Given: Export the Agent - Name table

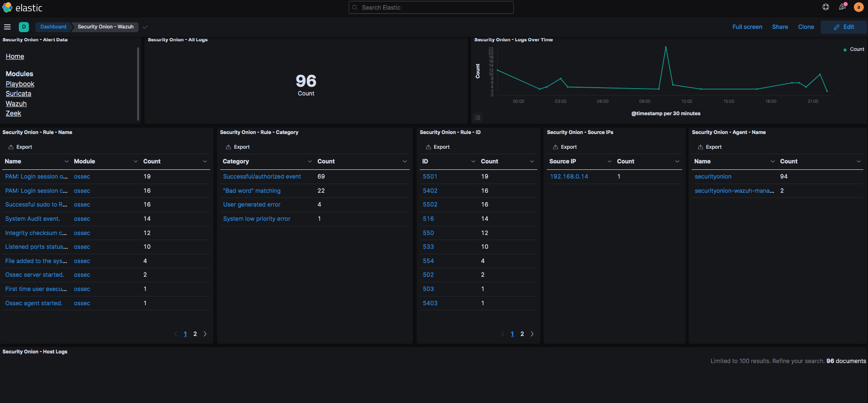Looking at the screenshot, I should pos(710,147).
